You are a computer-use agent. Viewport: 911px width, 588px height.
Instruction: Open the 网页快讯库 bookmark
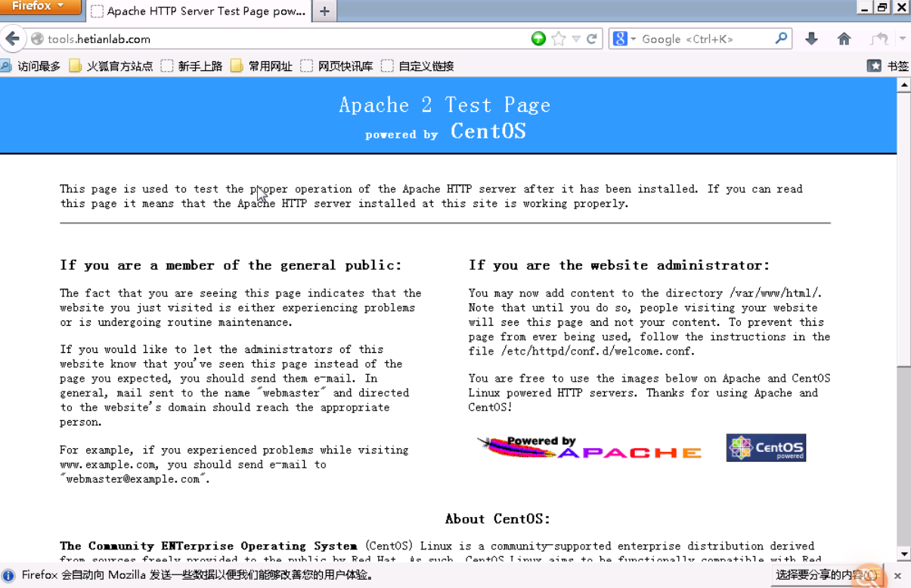pos(337,67)
